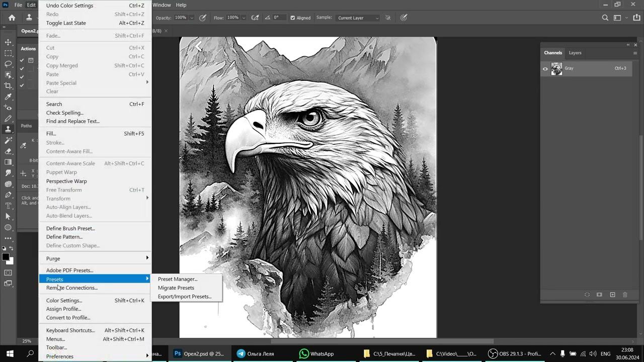Click the brush angle input field
644x362 pixels.
(278, 18)
